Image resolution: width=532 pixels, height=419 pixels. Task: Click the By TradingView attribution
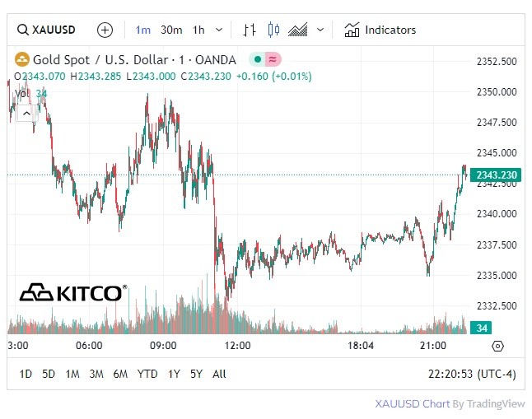point(488,403)
